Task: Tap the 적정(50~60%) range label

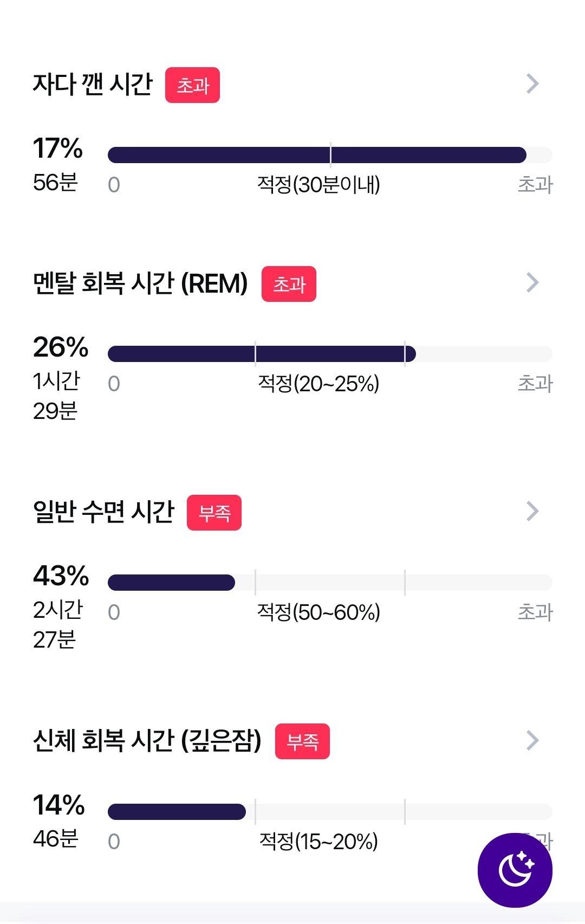Action: point(318,612)
